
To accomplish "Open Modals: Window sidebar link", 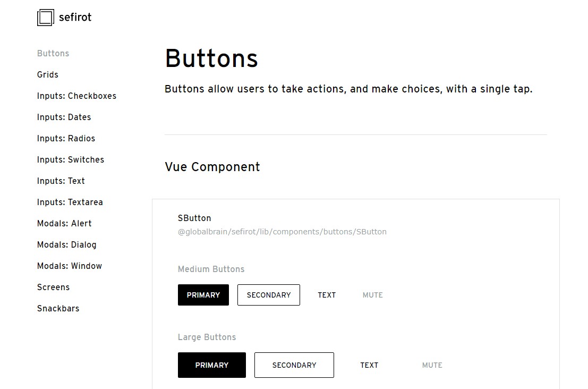I will coord(70,266).
